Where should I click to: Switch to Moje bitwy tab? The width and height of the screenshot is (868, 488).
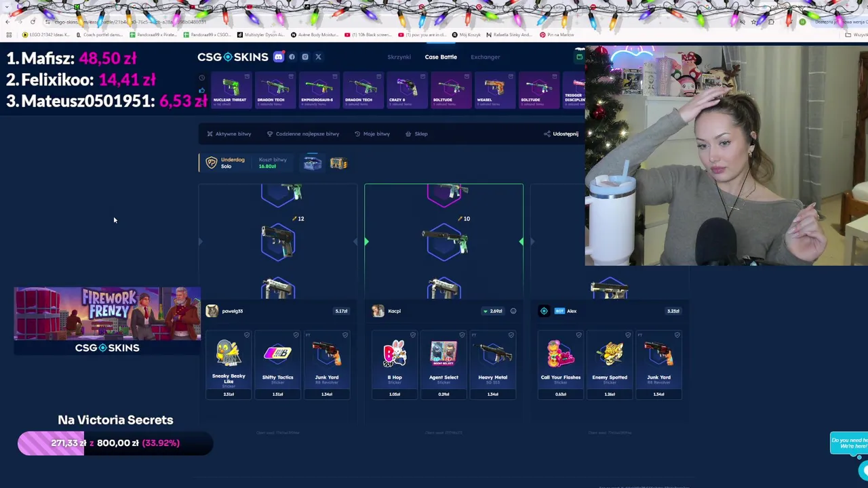(x=372, y=134)
